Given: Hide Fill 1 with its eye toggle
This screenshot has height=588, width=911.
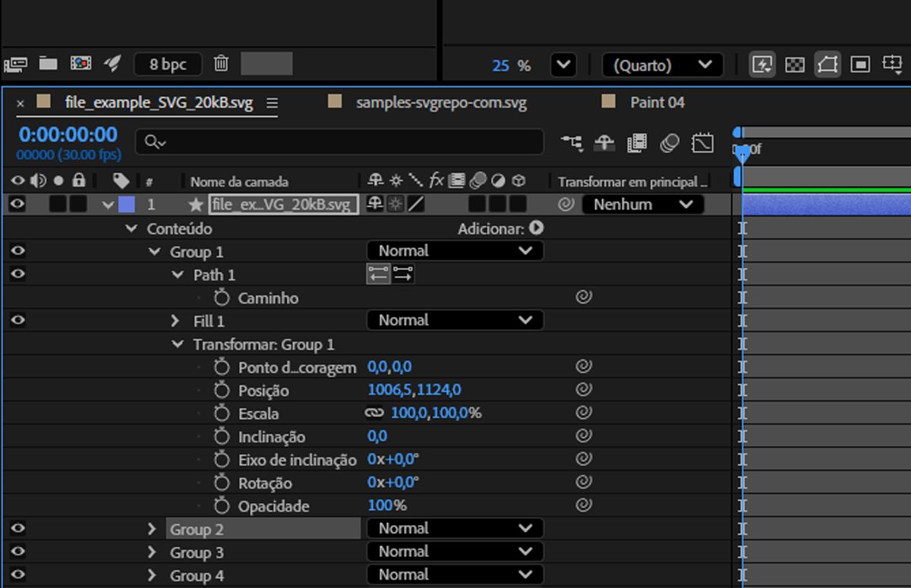Looking at the screenshot, I should tap(17, 320).
